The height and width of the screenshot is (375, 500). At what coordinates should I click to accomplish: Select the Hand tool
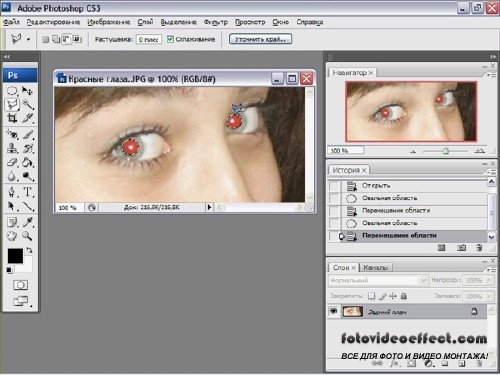[x=12, y=236]
